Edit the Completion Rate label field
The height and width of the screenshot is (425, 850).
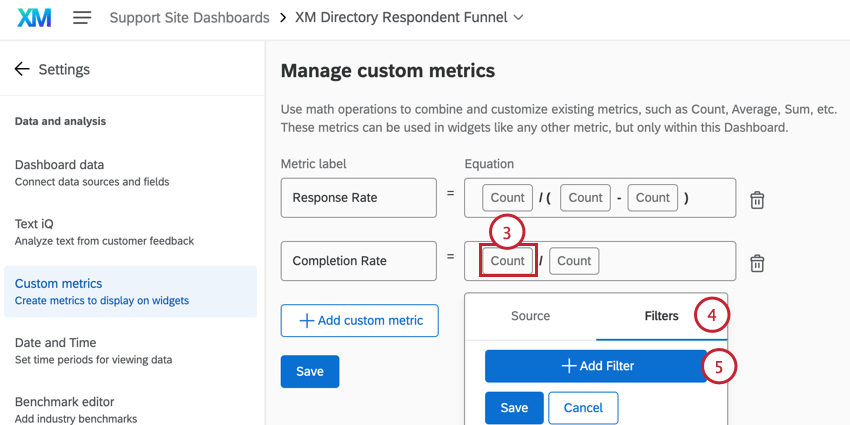tap(359, 261)
